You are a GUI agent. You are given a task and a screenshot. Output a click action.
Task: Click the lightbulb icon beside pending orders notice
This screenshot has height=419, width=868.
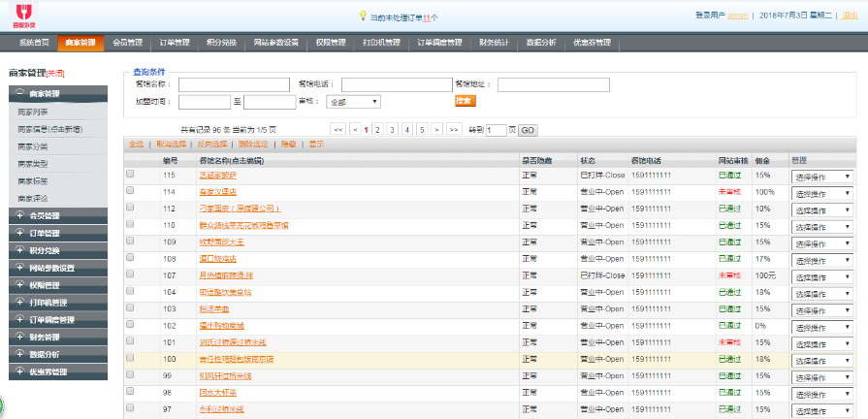click(363, 16)
